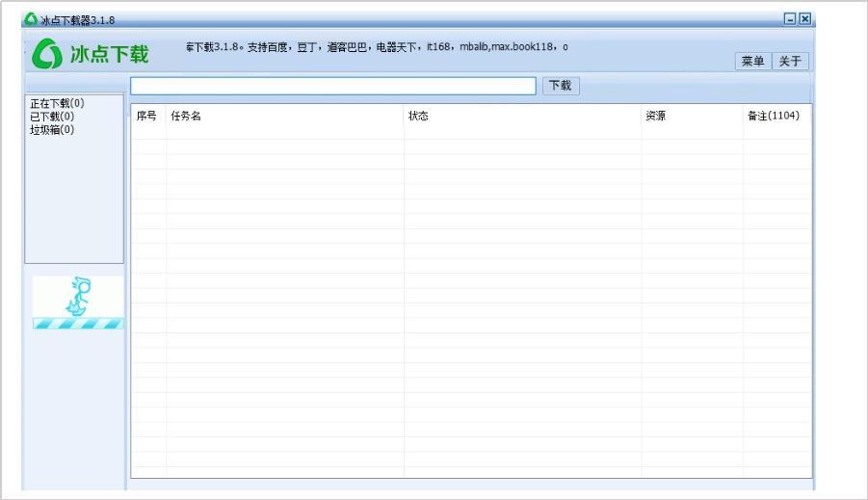Click the striped progress bar under animation
This screenshot has width=868, height=500.
pyautogui.click(x=77, y=324)
